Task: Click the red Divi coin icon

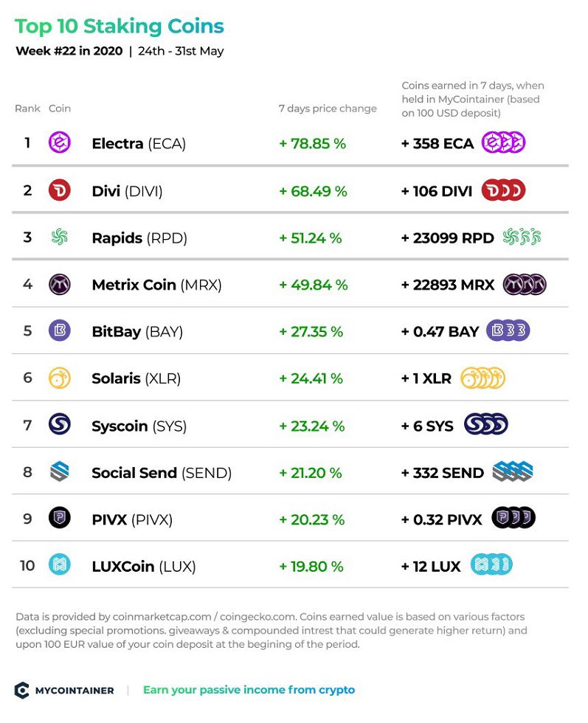Action: coord(60,190)
